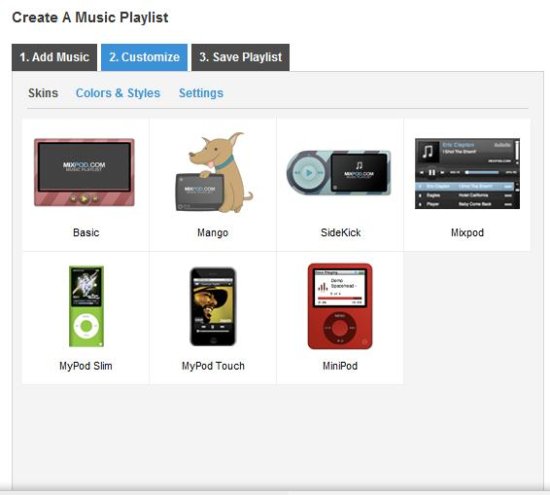Select the Basic skin thumbnail
Viewport: 550px width, 495px height.
pyautogui.click(x=84, y=172)
